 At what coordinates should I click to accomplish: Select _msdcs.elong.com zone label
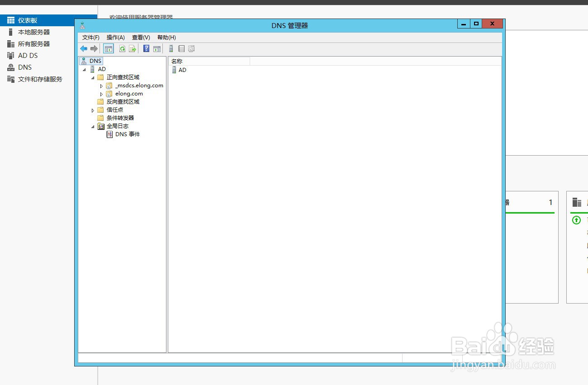pos(139,86)
